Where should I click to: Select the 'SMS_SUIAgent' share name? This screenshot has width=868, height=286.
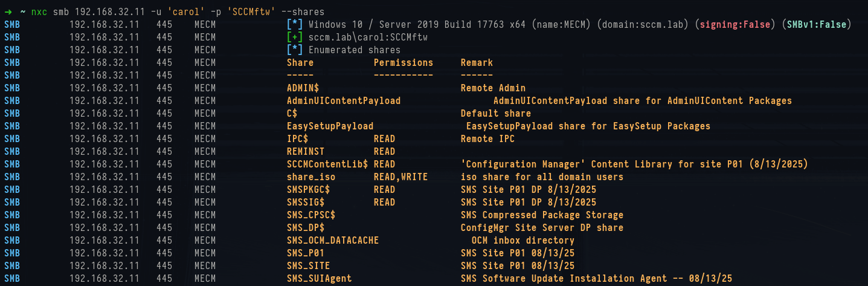(x=320, y=279)
